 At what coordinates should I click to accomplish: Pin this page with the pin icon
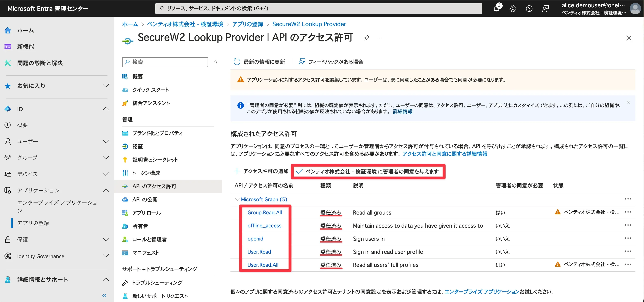366,38
